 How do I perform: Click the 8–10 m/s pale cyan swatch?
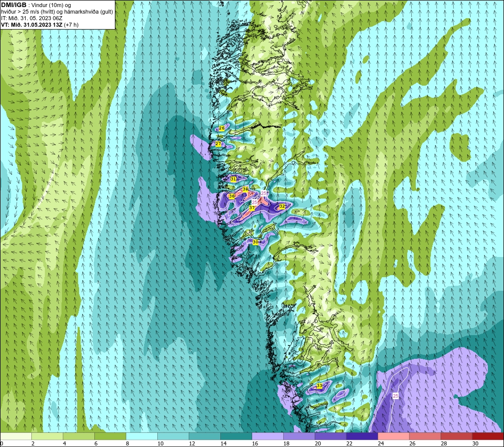click(142, 436)
